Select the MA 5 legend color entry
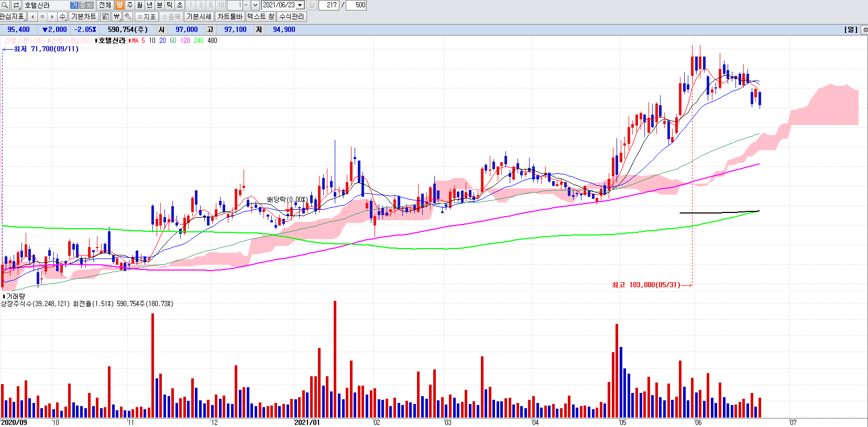868x427 pixels. (x=137, y=40)
